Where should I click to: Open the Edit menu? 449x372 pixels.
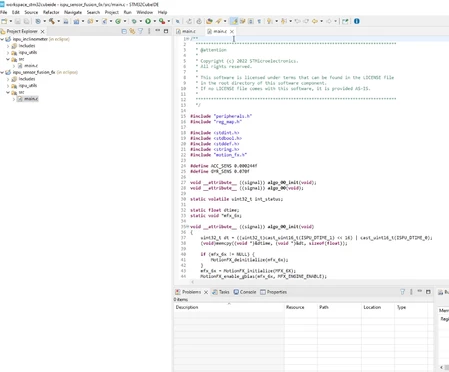point(16,12)
